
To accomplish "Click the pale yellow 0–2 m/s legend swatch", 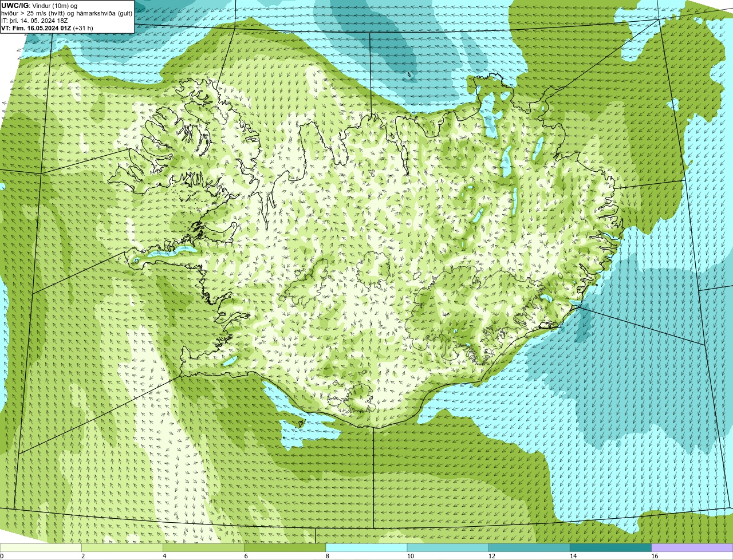I will point(41,547).
